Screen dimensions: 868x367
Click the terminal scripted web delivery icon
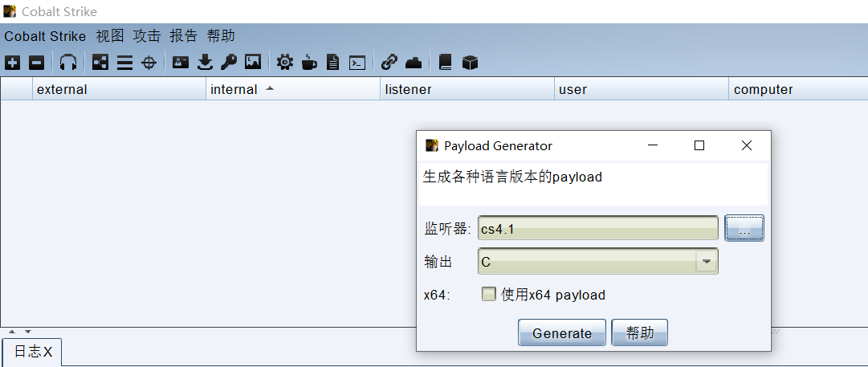pos(357,63)
